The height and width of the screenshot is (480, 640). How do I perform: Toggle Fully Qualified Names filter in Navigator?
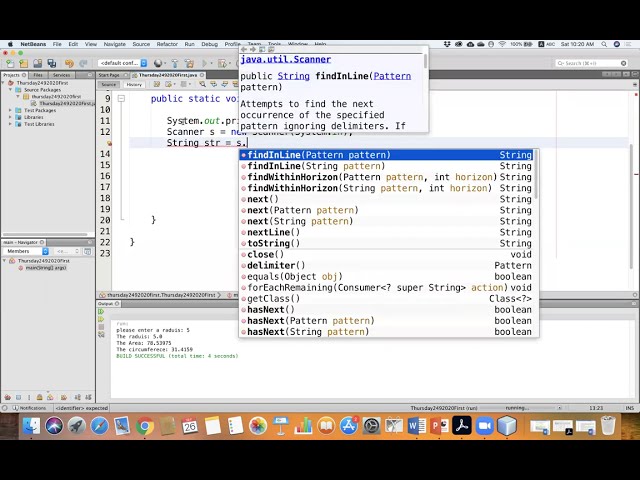pos(64,397)
